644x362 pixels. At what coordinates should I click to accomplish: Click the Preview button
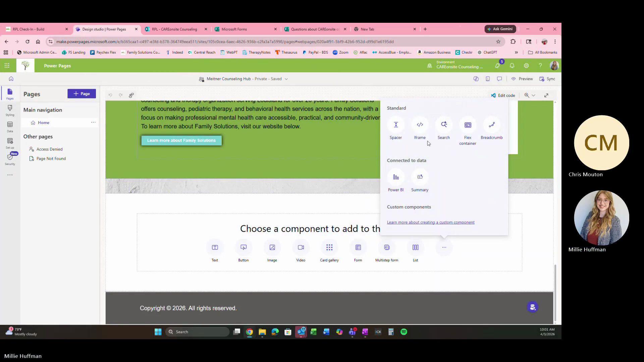point(522,79)
